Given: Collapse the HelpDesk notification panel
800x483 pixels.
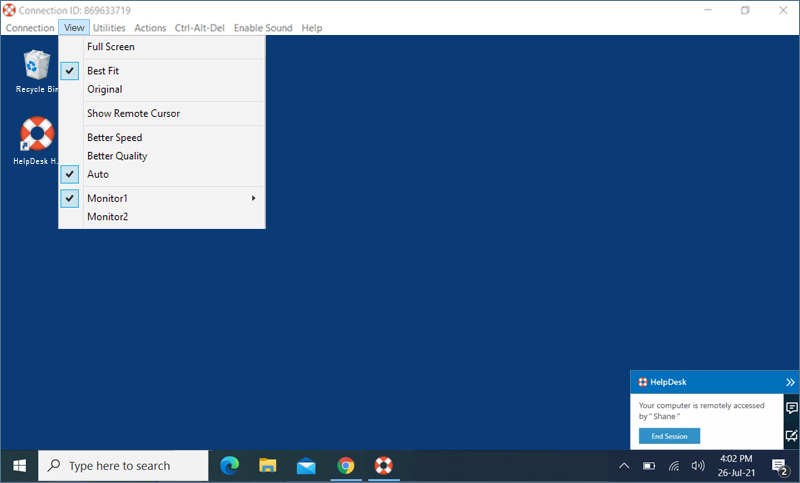Looking at the screenshot, I should point(790,382).
